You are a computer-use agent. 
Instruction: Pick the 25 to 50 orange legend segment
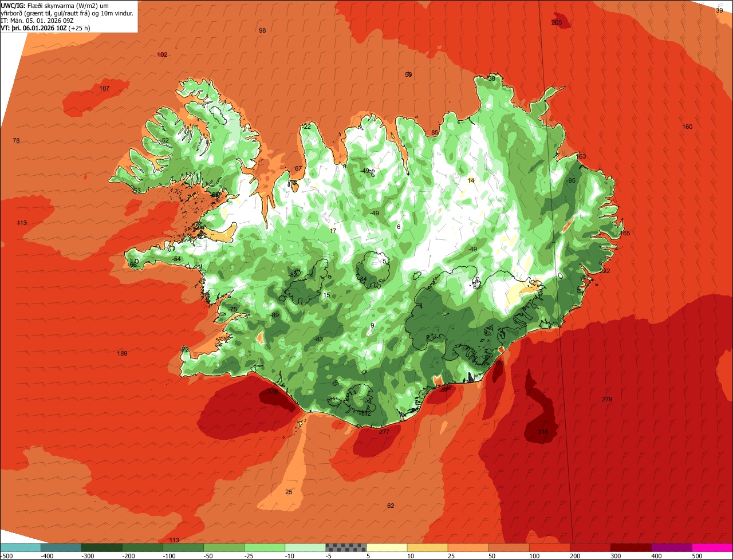pos(468,547)
